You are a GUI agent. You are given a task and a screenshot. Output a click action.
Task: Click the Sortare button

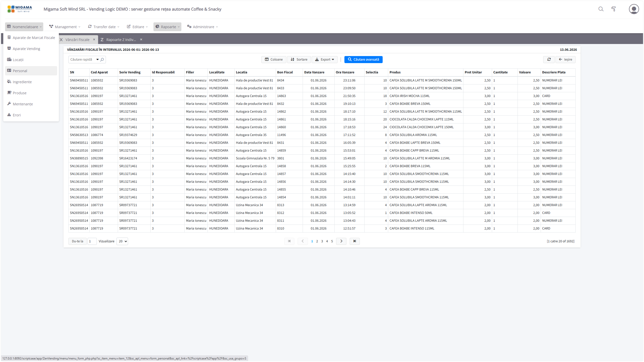pos(299,59)
